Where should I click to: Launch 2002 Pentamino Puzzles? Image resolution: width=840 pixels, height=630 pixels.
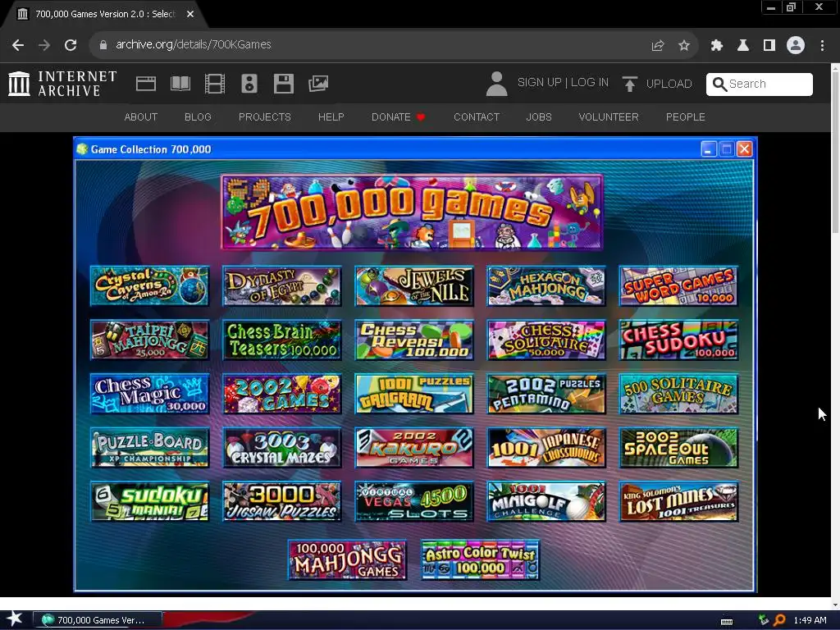coord(546,394)
